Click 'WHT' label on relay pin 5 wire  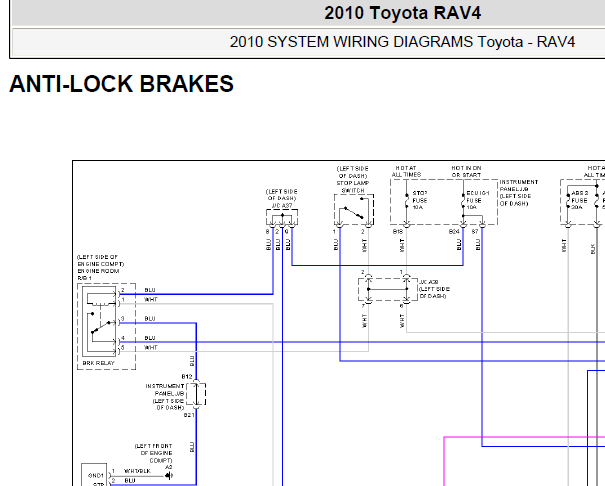coord(151,348)
